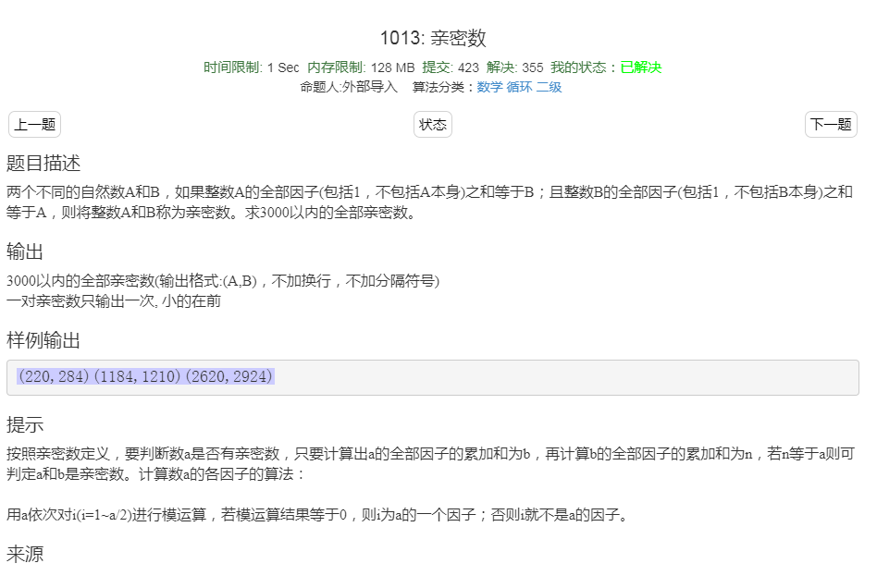Viewport: 877px width, 588px height.
Task: Open the 数学 category link
Action: click(490, 87)
